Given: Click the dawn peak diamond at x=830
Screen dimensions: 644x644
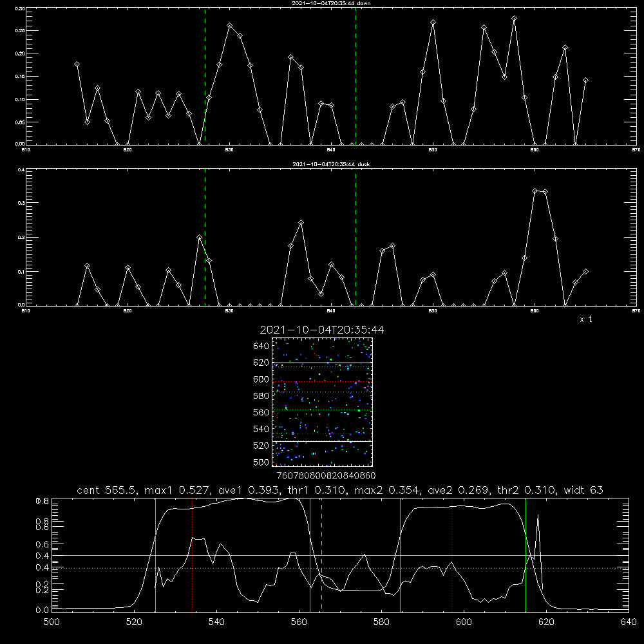Looking at the screenshot, I should click(x=230, y=26).
